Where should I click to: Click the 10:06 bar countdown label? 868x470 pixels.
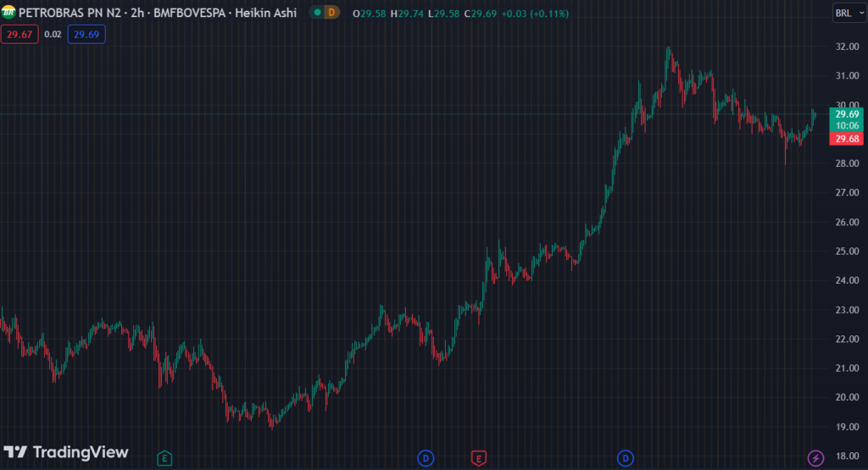click(x=847, y=125)
